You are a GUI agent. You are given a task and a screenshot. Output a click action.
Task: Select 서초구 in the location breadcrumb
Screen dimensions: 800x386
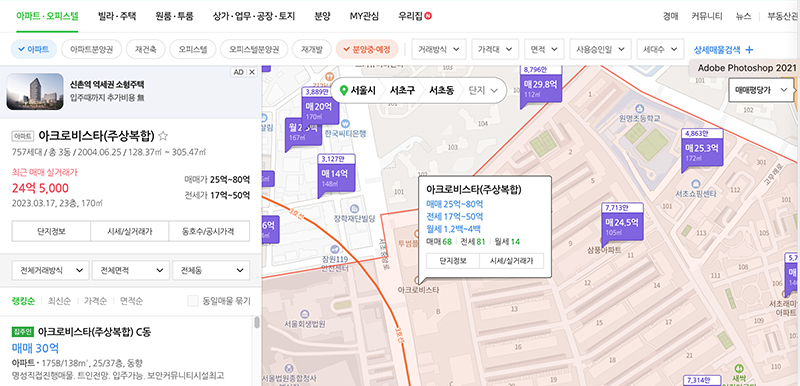pos(402,91)
